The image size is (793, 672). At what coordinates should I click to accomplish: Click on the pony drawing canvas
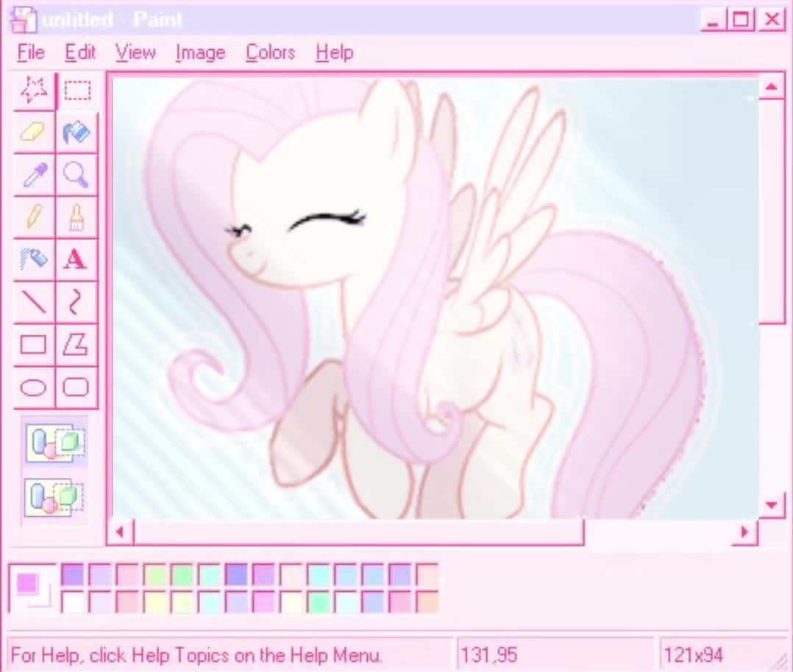(435, 299)
